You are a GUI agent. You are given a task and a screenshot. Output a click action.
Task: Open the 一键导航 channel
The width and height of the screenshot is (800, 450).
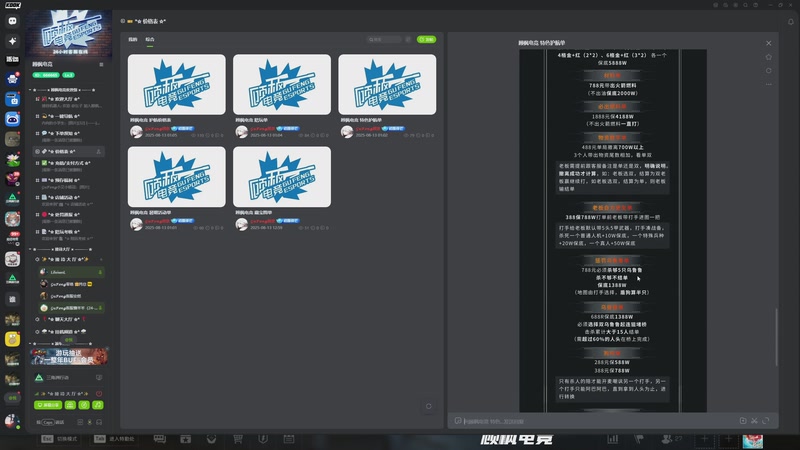tap(68, 119)
